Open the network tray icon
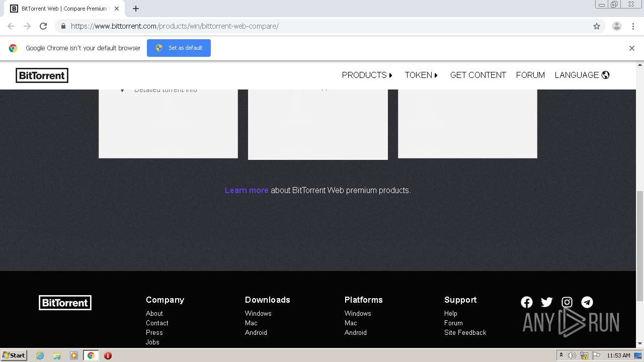Image resolution: width=644 pixels, height=362 pixels. [584, 355]
